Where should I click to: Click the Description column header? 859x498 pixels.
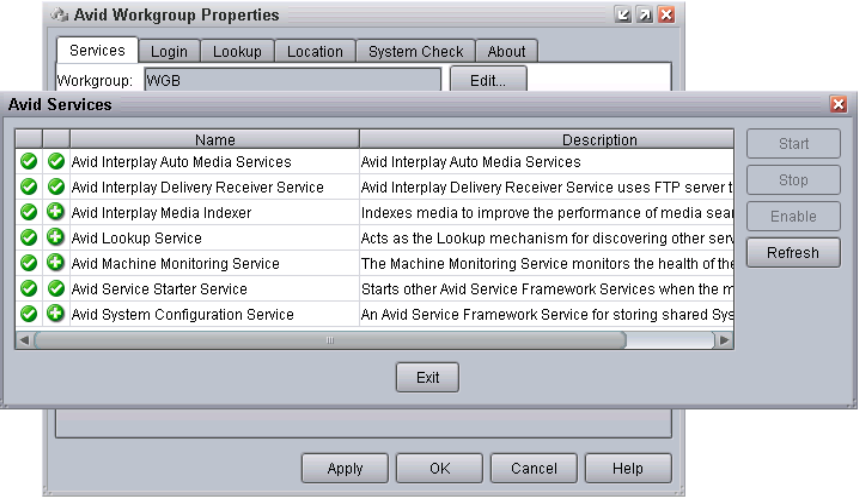click(x=547, y=140)
